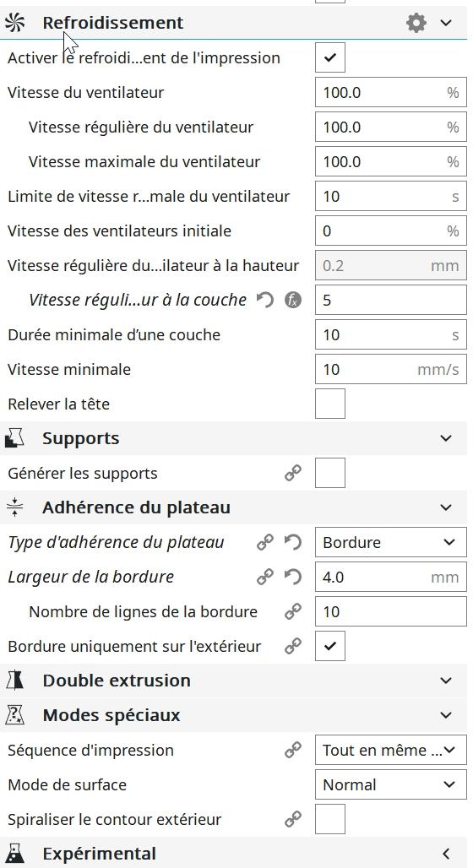Image resolution: width=473 pixels, height=868 pixels.
Task: Open the Bordure adhesion type dropdown
Action: [391, 542]
